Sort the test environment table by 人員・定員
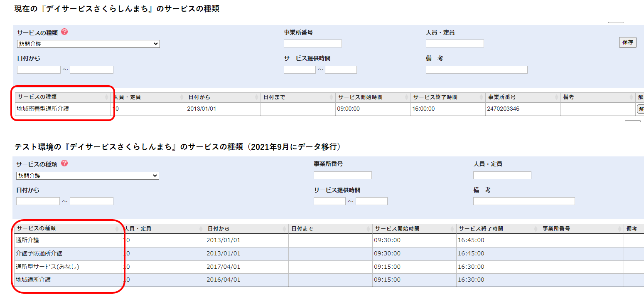 tap(163, 229)
